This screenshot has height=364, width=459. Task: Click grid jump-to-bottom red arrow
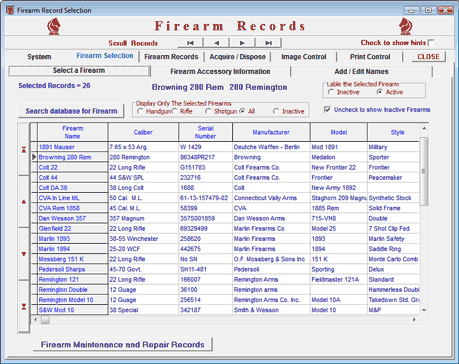click(x=24, y=306)
